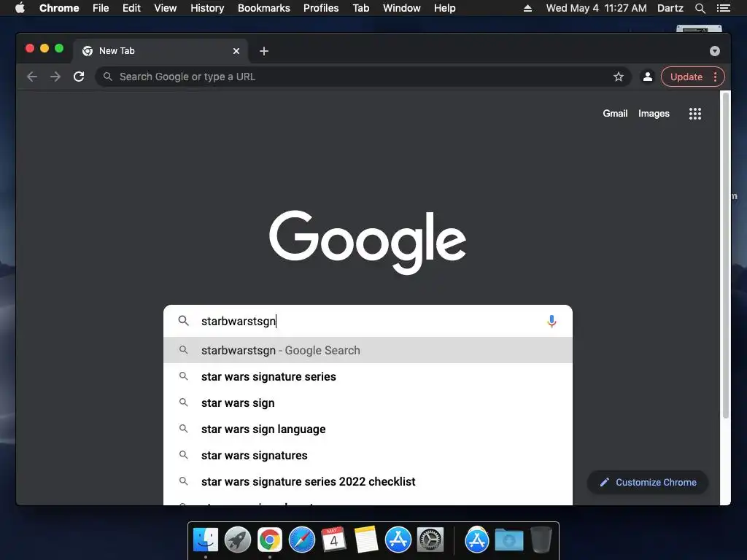Click the search magnifier icon in Google box
747x560 pixels.
(x=183, y=321)
